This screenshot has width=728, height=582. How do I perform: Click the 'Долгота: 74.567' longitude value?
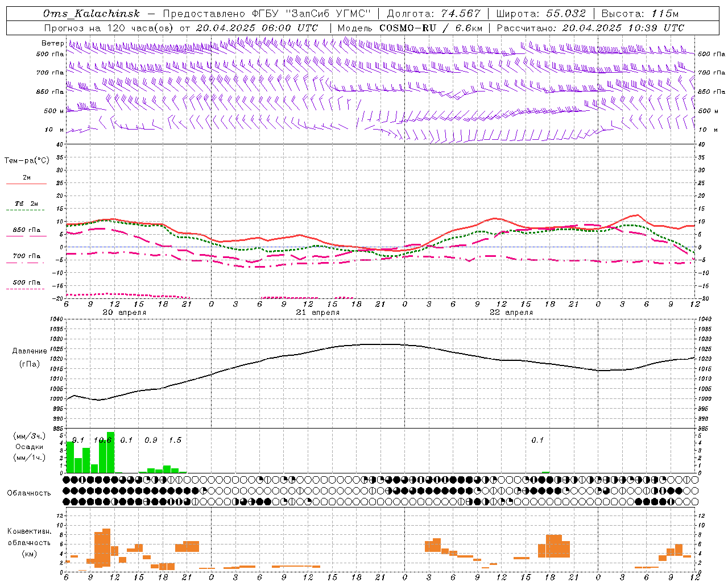point(433,14)
